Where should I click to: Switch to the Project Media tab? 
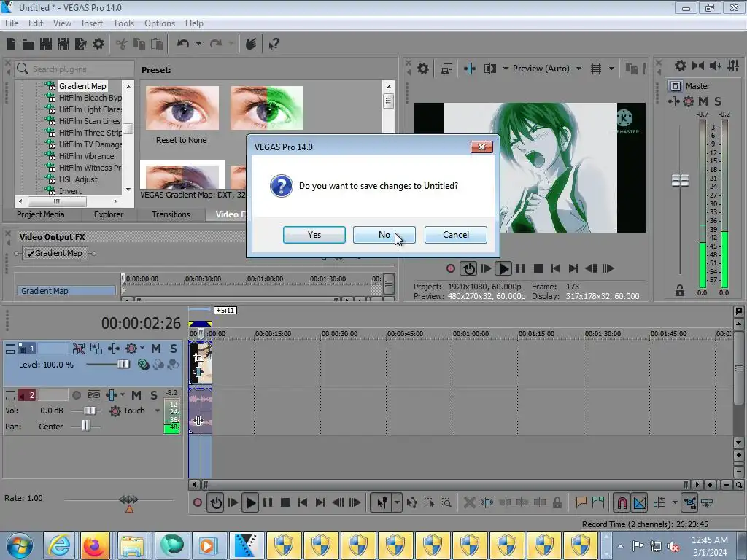pos(41,214)
